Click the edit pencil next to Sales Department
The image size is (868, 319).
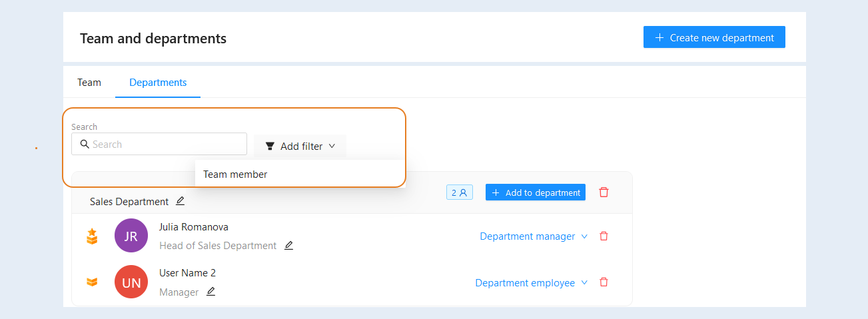point(180,200)
